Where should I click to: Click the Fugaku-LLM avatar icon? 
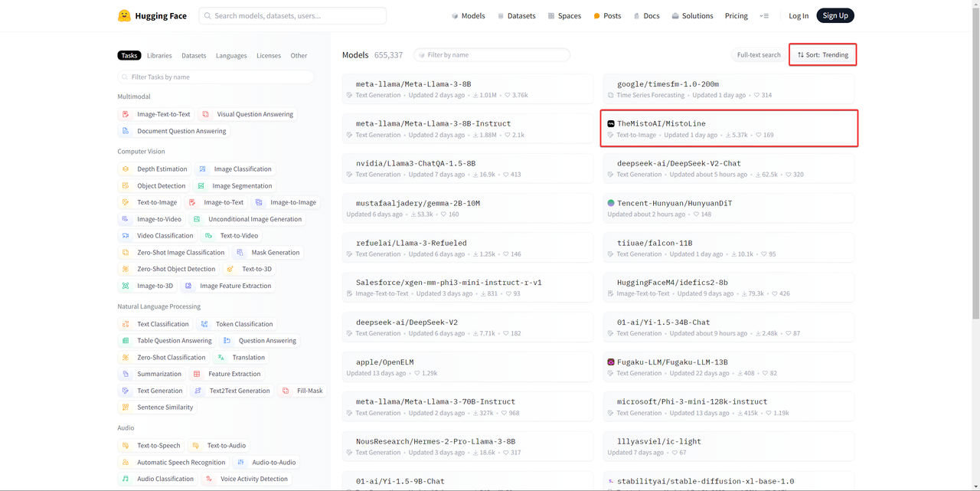(611, 362)
